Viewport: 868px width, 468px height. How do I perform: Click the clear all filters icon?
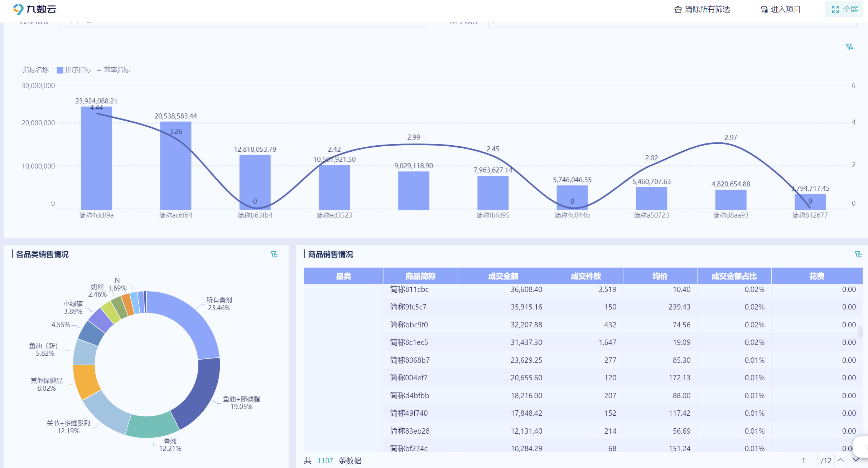tap(677, 9)
